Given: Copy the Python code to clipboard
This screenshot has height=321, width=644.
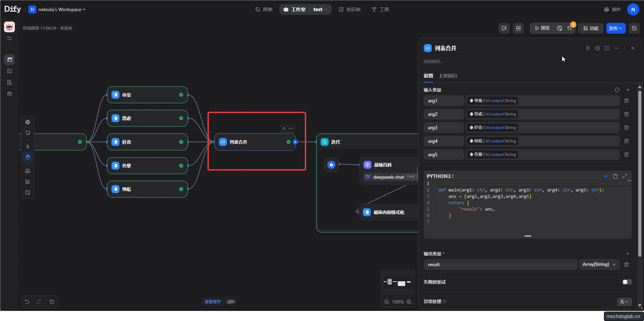Looking at the screenshot, I should click(615, 176).
